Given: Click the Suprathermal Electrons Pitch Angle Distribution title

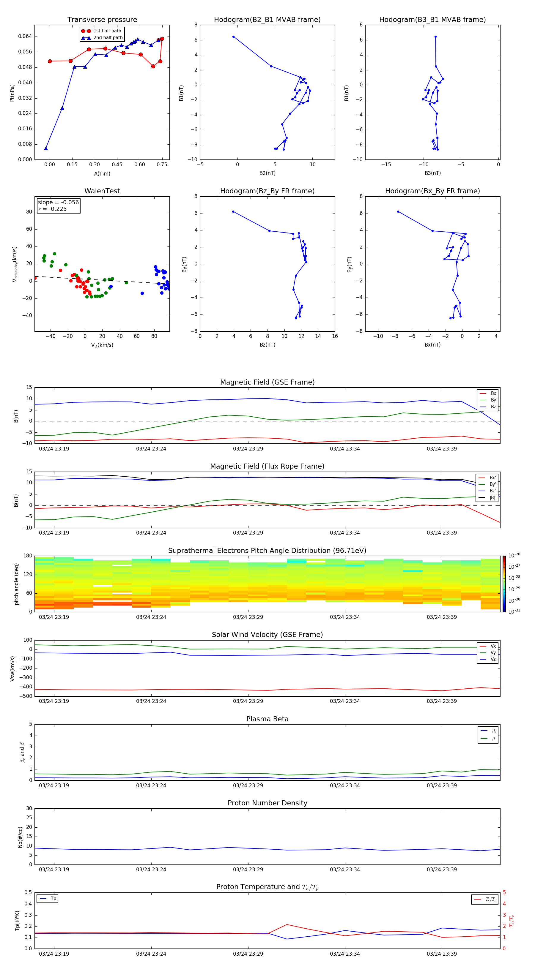Looking at the screenshot, I should click(267, 551).
